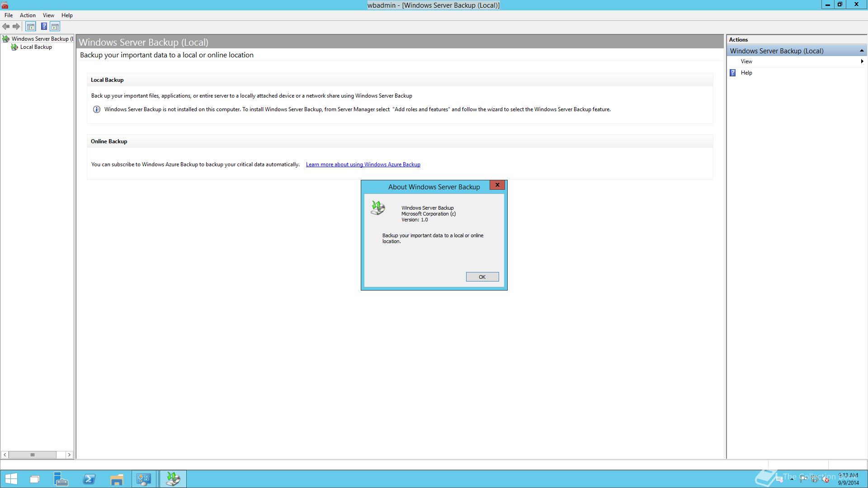Click the Windows Server Backup icon in About dialog

tap(378, 208)
